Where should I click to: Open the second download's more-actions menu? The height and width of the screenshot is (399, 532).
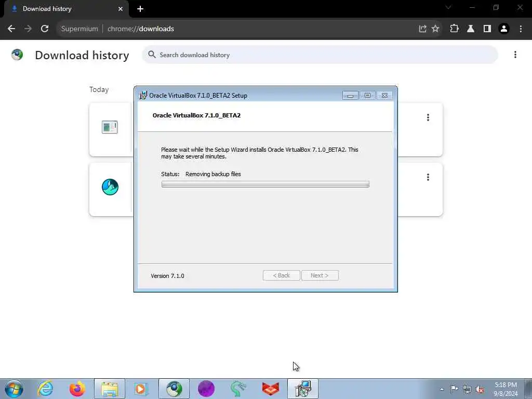pyautogui.click(x=428, y=177)
